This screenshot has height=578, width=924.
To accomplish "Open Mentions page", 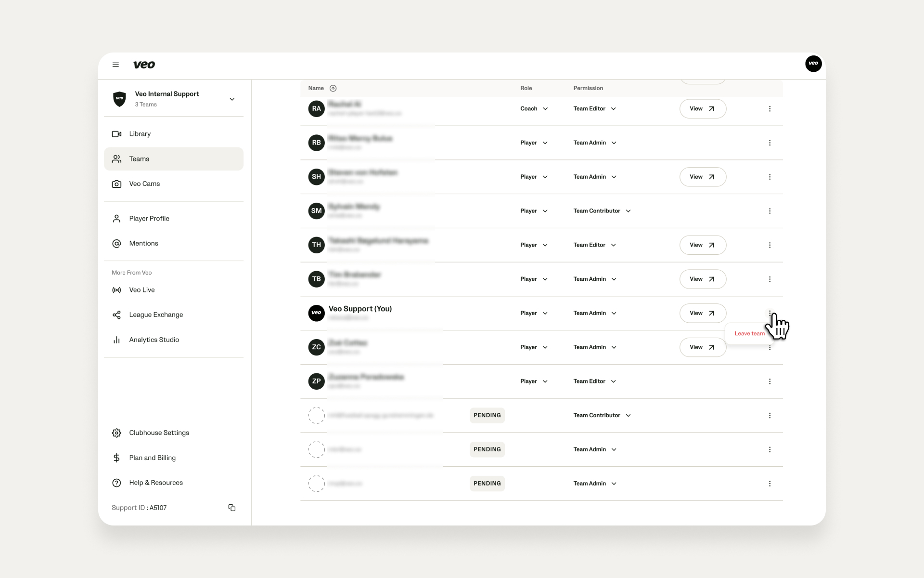I will point(174,244).
